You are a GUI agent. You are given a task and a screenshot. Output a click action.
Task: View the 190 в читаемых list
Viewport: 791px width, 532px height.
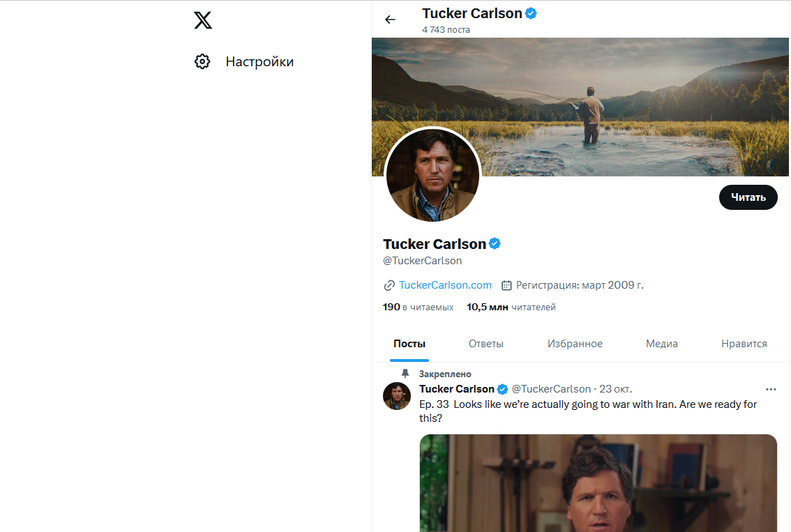tap(419, 307)
